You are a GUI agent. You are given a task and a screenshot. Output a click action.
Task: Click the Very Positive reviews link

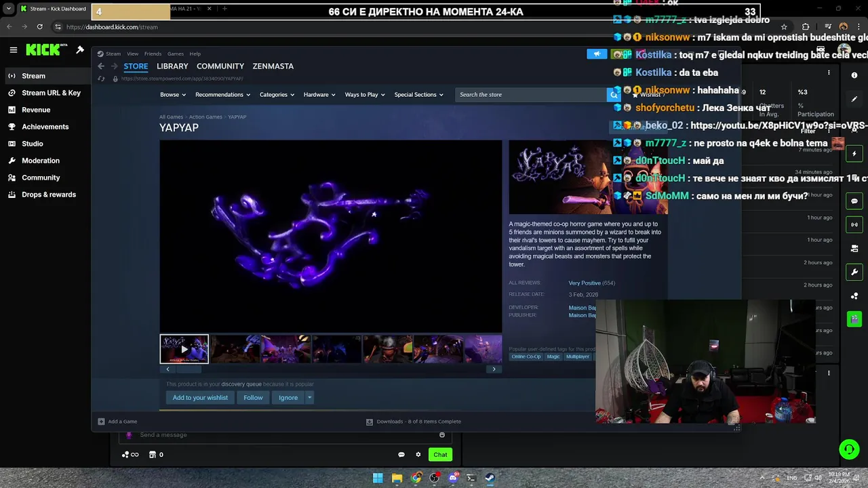[585, 283]
